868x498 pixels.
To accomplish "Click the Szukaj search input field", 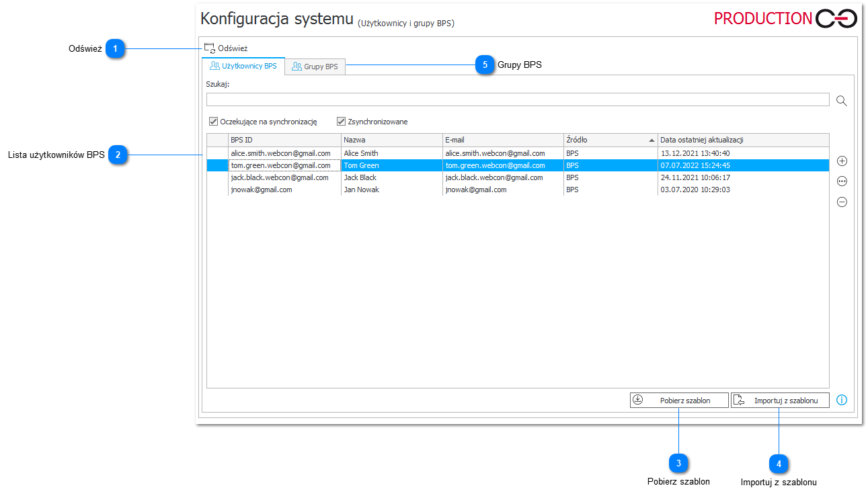I will click(x=518, y=100).
